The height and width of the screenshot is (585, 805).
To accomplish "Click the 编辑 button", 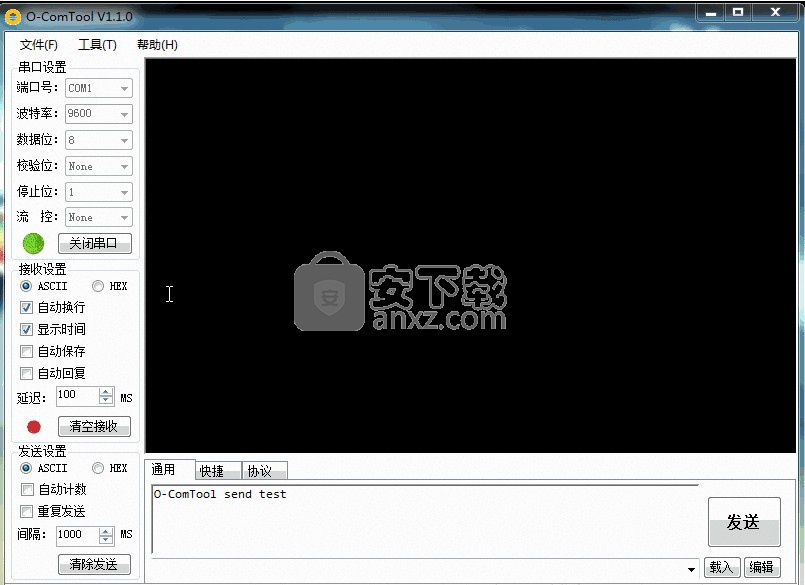I will 762,567.
